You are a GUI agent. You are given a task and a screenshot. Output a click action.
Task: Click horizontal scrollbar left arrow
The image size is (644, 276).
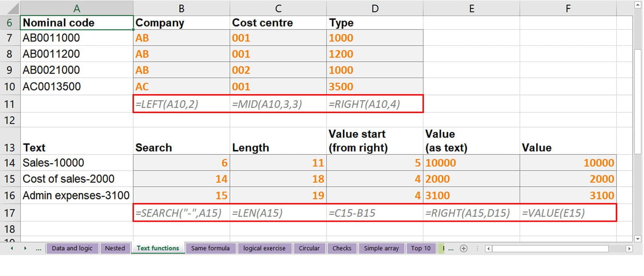pyautogui.click(x=488, y=249)
